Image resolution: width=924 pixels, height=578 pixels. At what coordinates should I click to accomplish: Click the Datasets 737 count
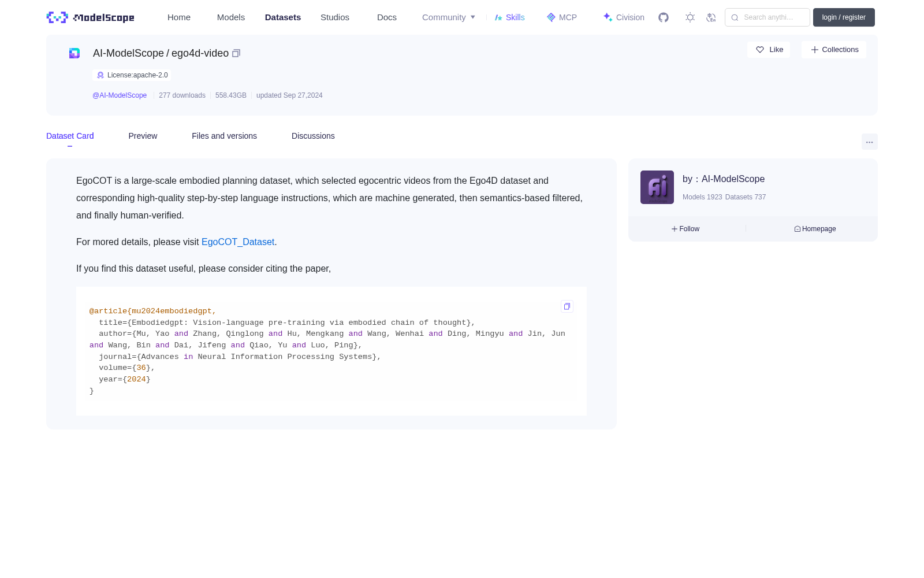746,197
